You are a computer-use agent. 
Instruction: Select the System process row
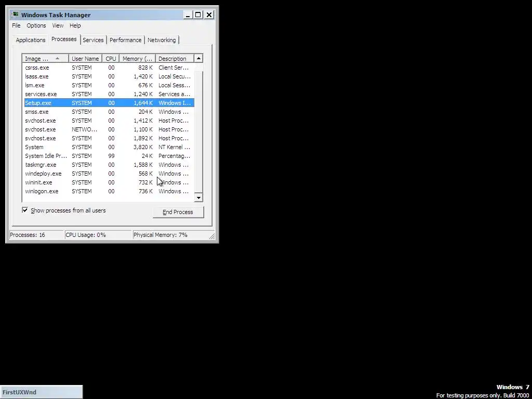coord(109,147)
